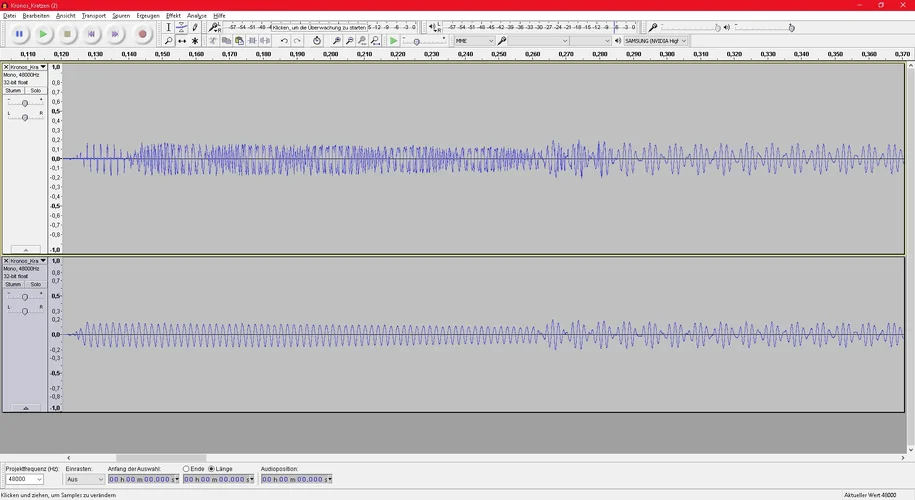The width and height of the screenshot is (915, 500).
Task: Select the Multi-tool asterisk icon
Action: click(195, 41)
